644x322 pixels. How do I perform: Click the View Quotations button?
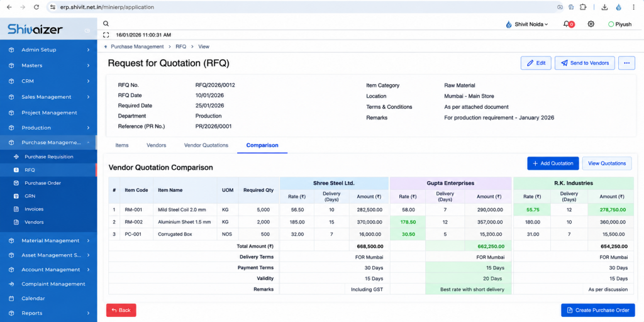coord(607,164)
